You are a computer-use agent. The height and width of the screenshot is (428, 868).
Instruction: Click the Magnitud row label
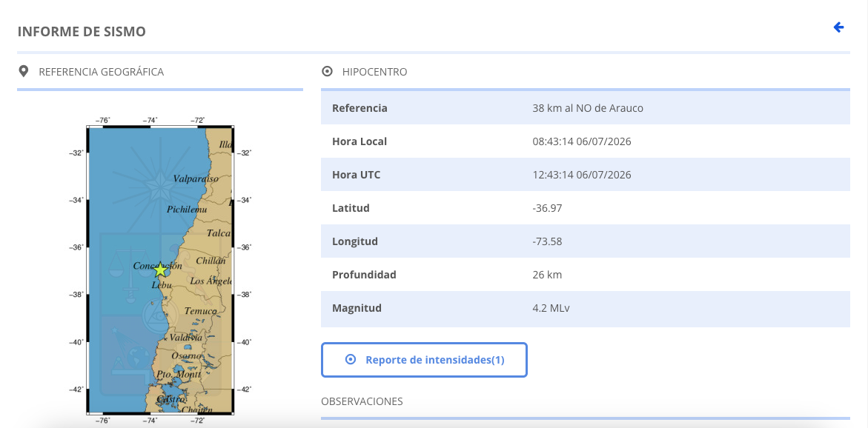click(x=357, y=308)
